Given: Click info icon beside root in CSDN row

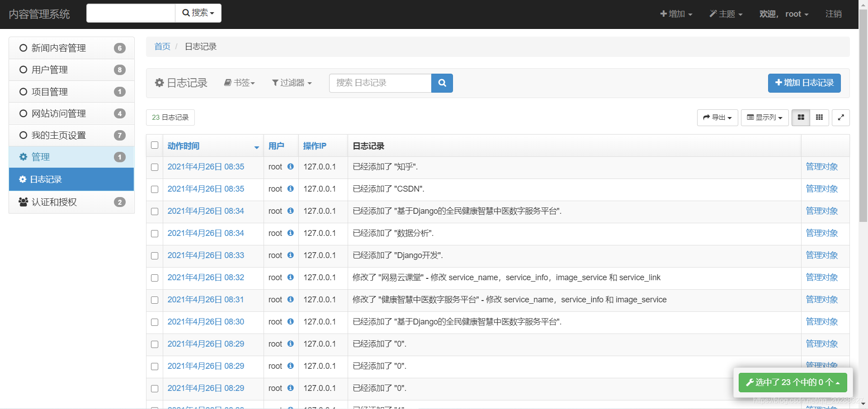Looking at the screenshot, I should click(291, 188).
